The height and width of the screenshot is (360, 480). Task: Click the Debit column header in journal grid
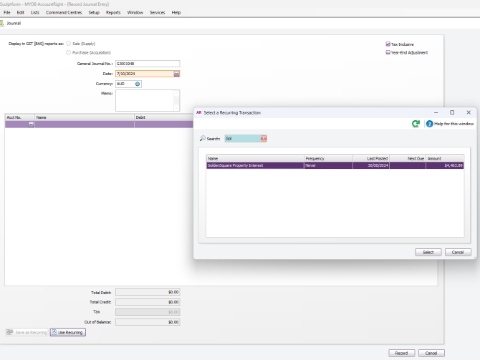click(x=164, y=117)
